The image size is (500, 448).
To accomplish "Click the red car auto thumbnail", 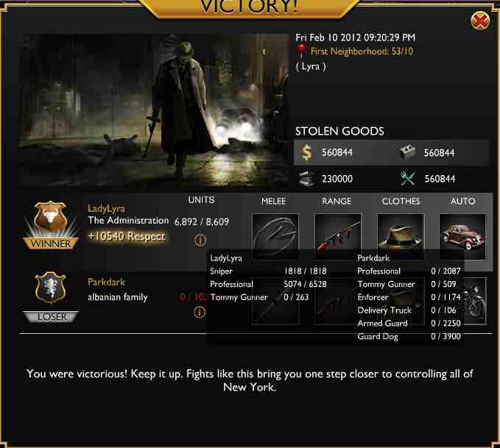I will [462, 236].
